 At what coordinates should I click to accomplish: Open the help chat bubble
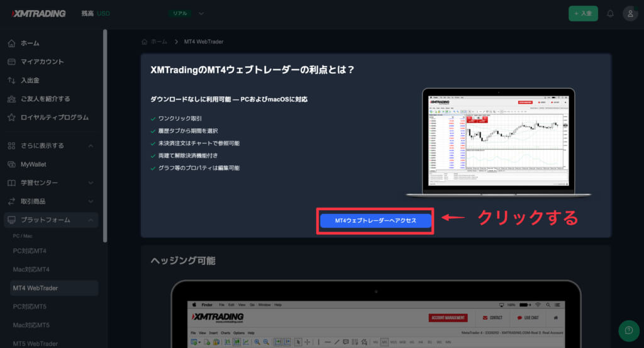[x=629, y=330]
